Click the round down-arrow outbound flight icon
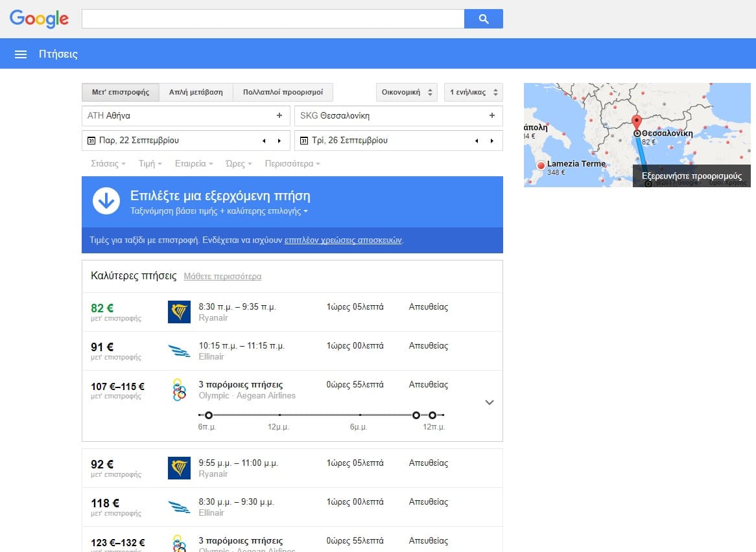Viewport: 756px width, 552px height. point(106,201)
